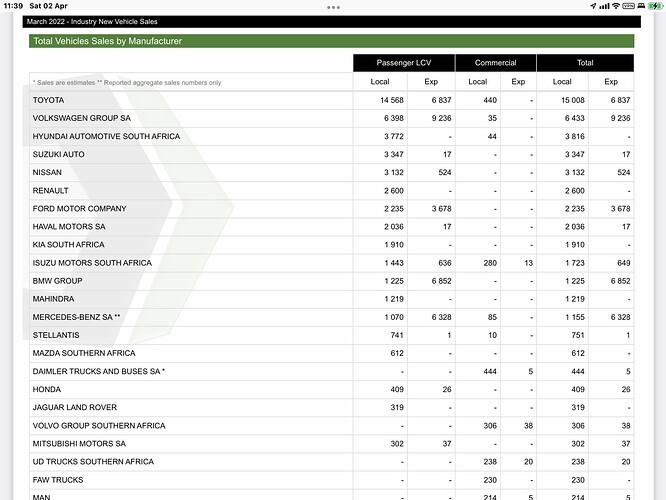Select the HONDA row name
The image size is (666, 500).
click(x=47, y=390)
